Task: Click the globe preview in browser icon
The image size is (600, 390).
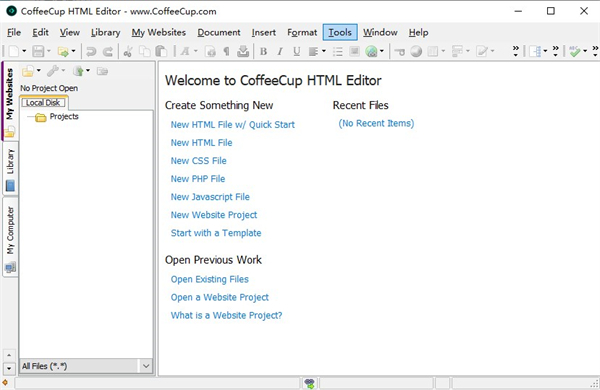Action: click(371, 51)
